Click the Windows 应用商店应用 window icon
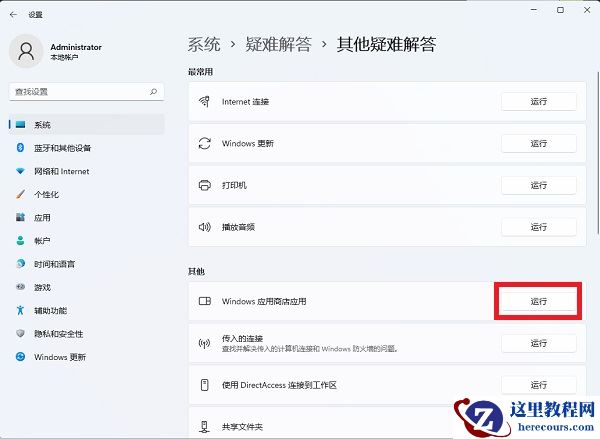This screenshot has width=600, height=439. 204,301
